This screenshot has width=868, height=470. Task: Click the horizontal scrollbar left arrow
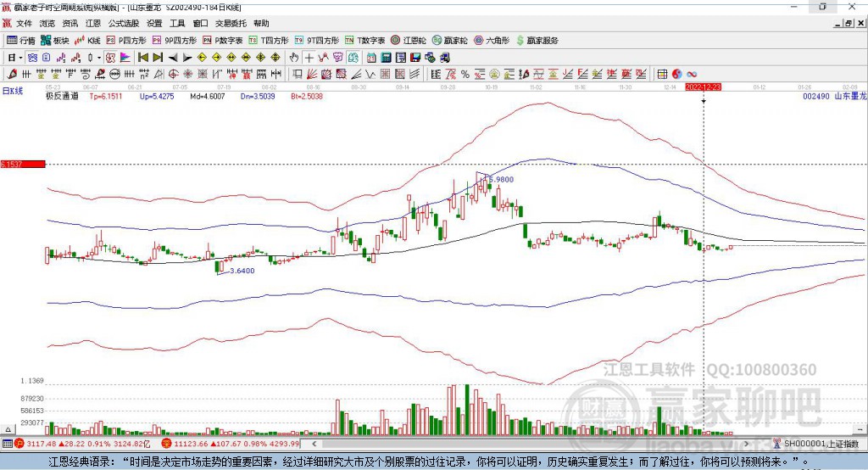click(314, 444)
